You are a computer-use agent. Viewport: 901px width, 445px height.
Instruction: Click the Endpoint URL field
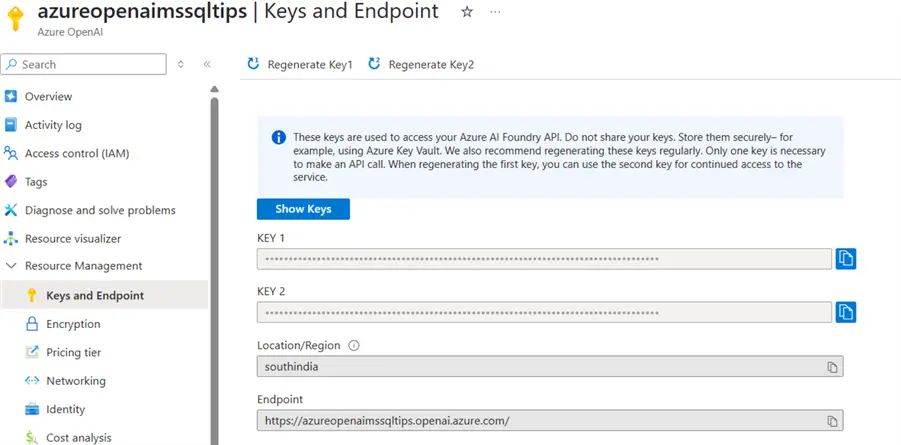click(x=550, y=421)
